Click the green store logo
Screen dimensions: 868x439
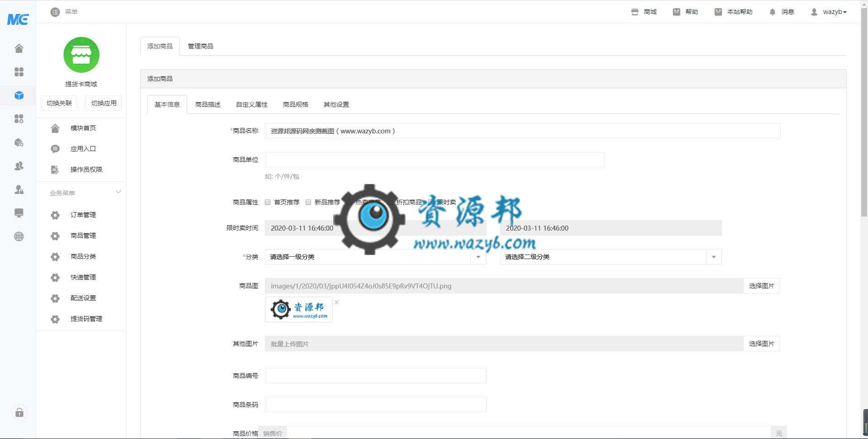coord(81,55)
